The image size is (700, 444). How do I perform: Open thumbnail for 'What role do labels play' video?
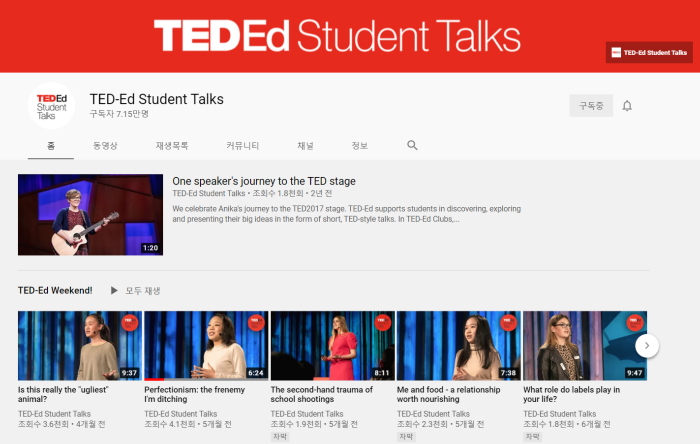[585, 346]
